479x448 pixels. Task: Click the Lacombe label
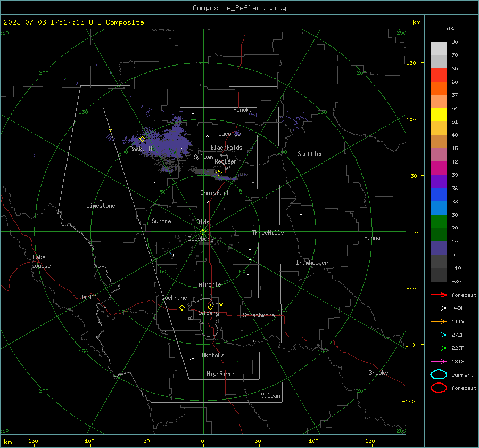point(229,134)
